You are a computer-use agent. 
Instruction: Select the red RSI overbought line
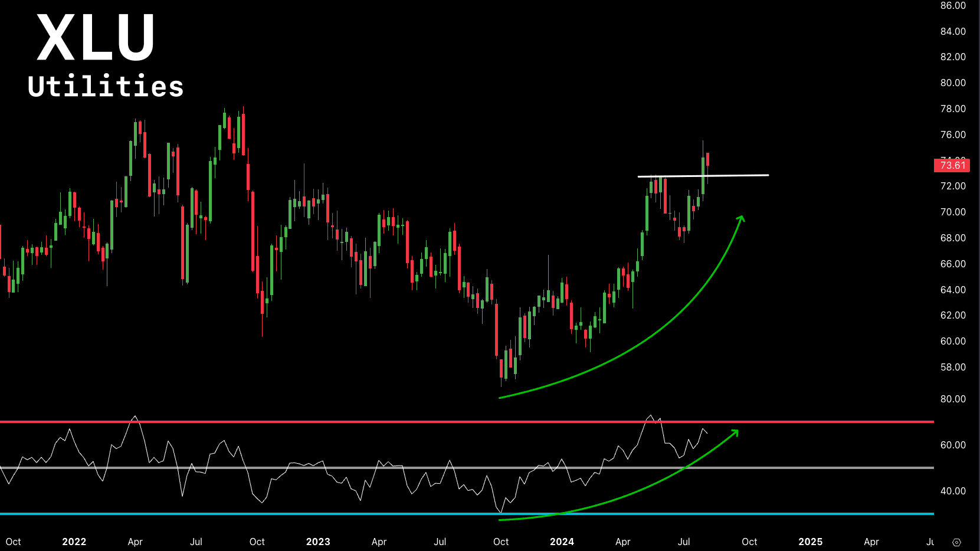467,422
